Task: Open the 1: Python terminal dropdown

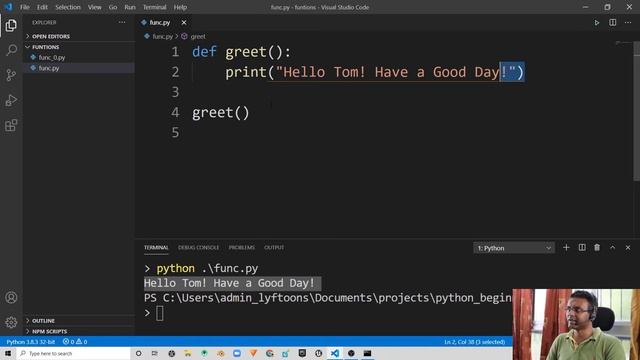Action: point(514,248)
